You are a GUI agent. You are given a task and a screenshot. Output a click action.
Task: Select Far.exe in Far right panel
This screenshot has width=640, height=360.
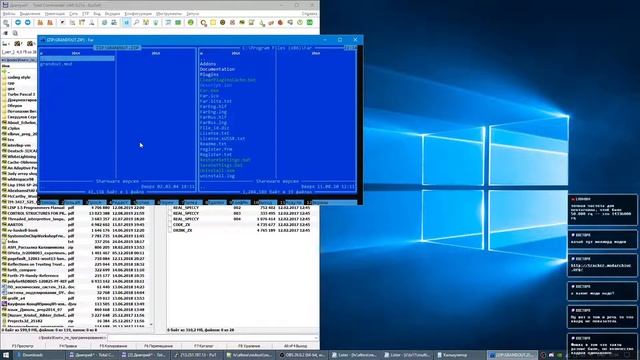[x=209, y=91]
